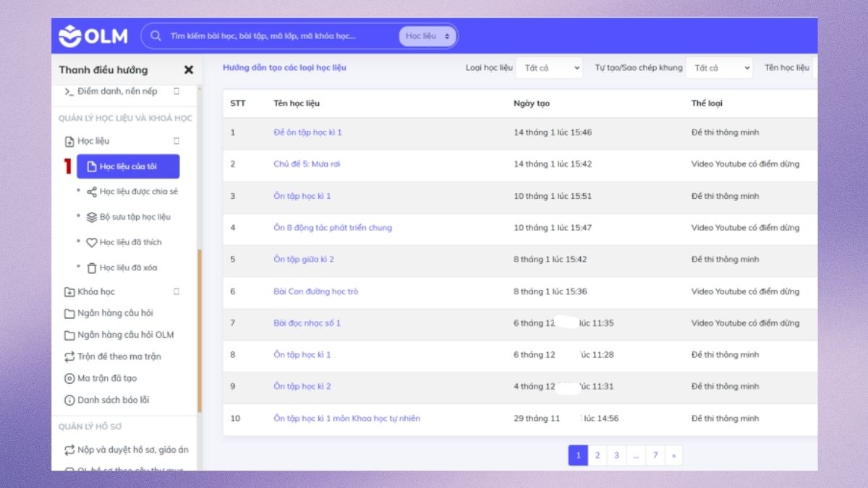Open the Đề ôn tập học kì 1 material
868x488 pixels.
[x=307, y=132]
